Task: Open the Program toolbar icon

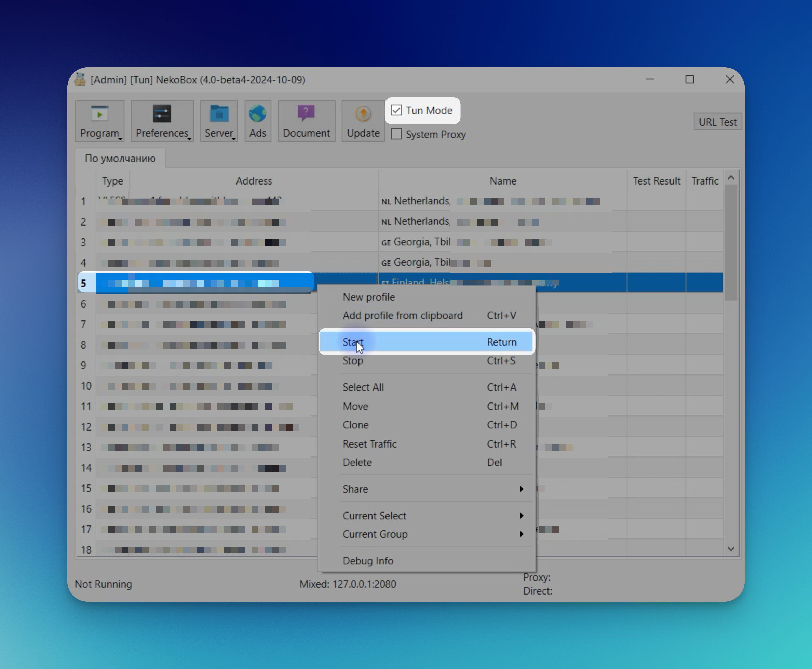Action: pyautogui.click(x=99, y=114)
